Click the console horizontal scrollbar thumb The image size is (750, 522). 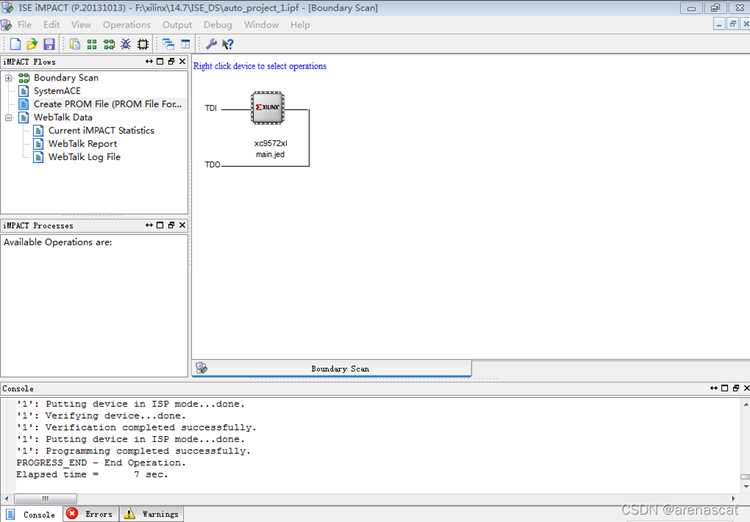coord(45,499)
